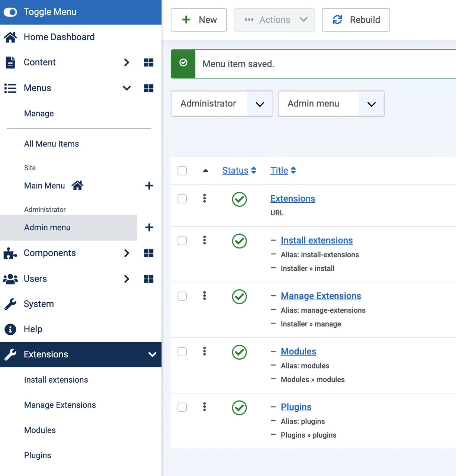
Task: Open Modules sidebar entry
Action: click(x=40, y=430)
